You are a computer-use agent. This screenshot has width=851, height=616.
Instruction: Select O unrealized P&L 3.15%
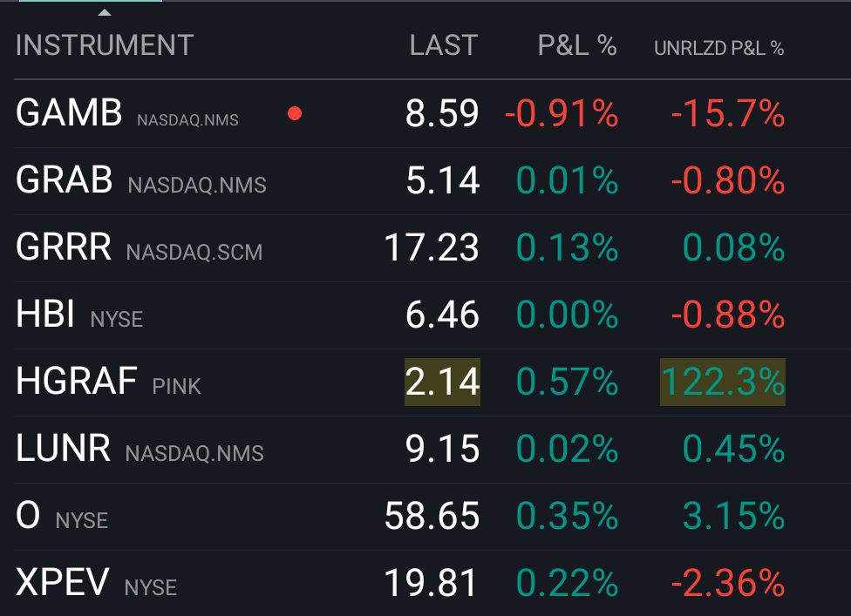tap(734, 517)
